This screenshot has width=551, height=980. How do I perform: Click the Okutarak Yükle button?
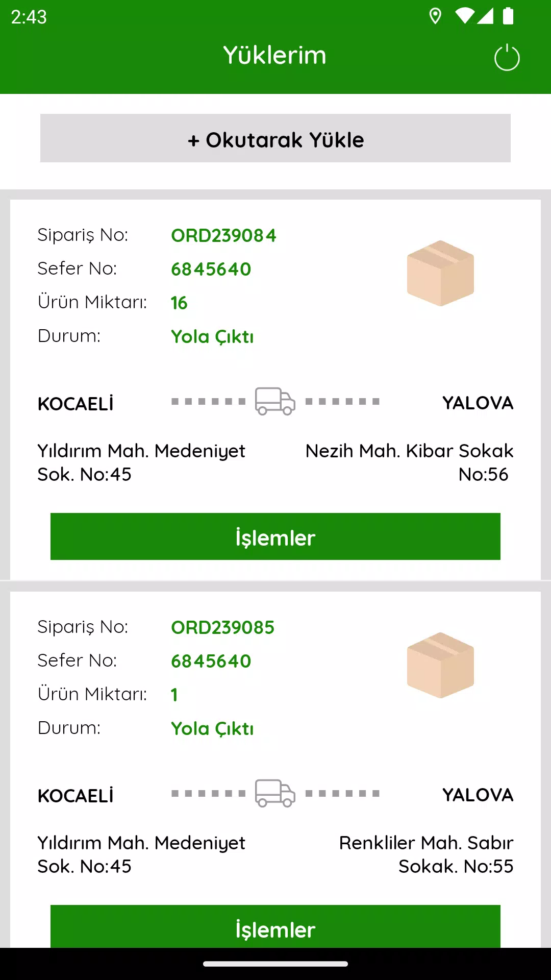pyautogui.click(x=275, y=138)
